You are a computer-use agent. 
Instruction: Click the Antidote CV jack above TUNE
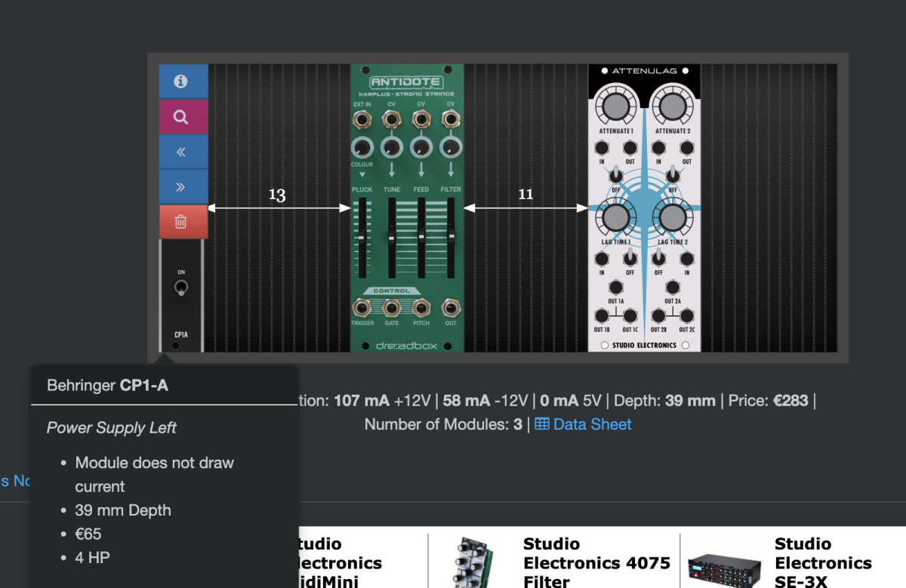pos(392,119)
